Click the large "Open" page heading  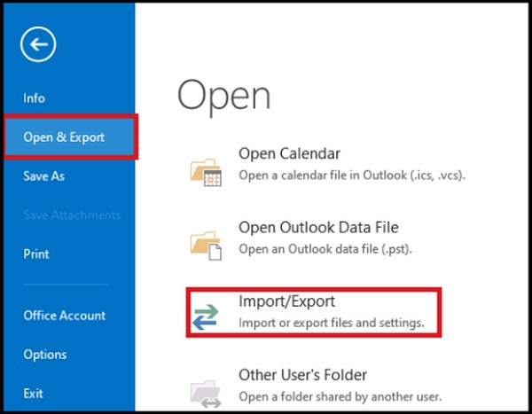[x=223, y=95]
